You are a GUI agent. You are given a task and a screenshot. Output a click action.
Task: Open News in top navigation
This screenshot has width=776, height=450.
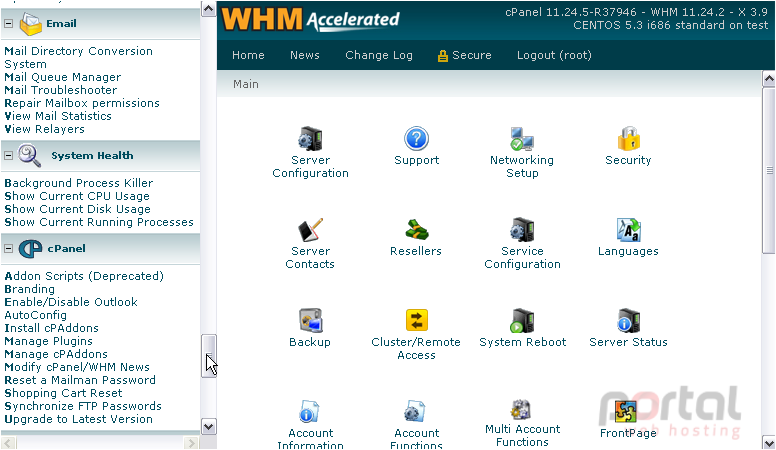(x=304, y=55)
